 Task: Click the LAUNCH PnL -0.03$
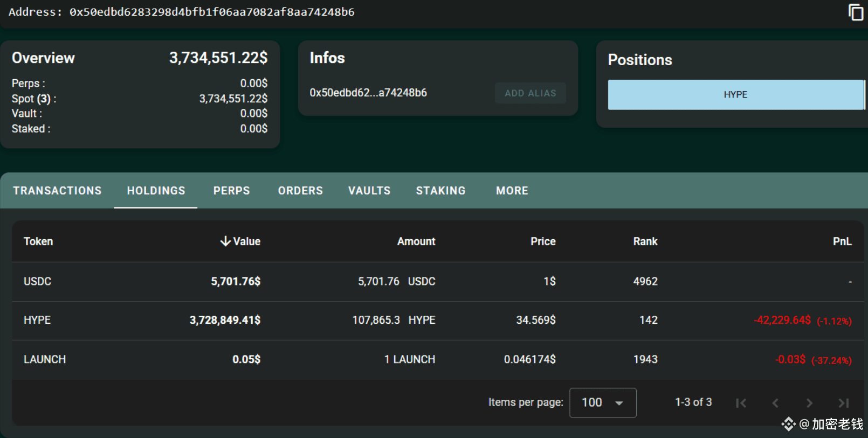pyautogui.click(x=790, y=359)
